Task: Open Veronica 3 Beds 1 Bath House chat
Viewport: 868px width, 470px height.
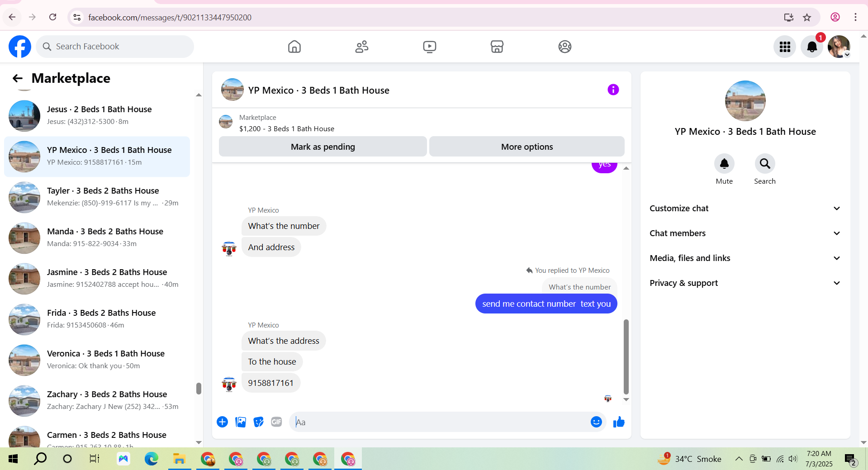Action: (x=97, y=360)
